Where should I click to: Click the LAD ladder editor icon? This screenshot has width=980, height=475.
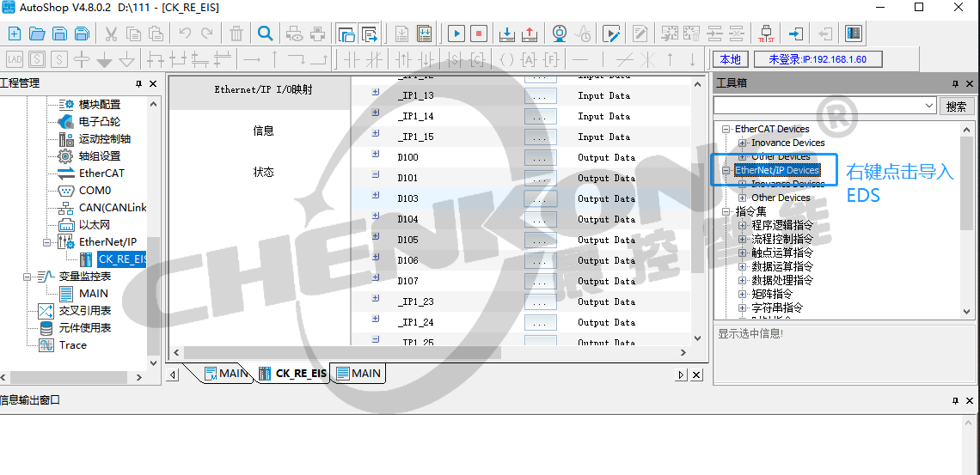pyautogui.click(x=15, y=59)
